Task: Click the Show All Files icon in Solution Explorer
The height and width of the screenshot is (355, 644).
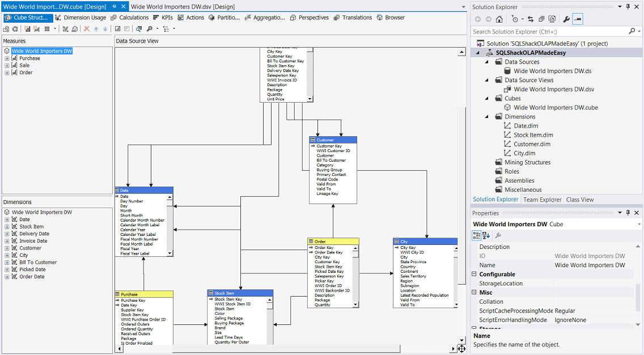Action: (552, 19)
